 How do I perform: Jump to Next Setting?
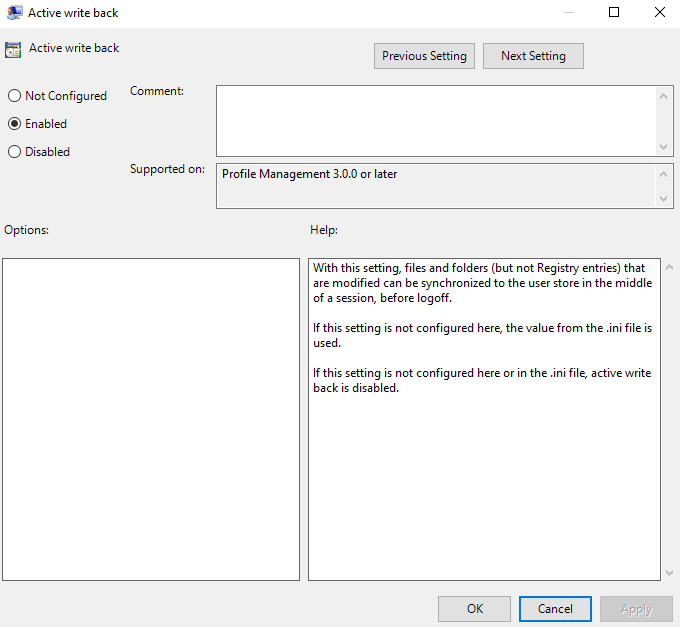click(533, 56)
